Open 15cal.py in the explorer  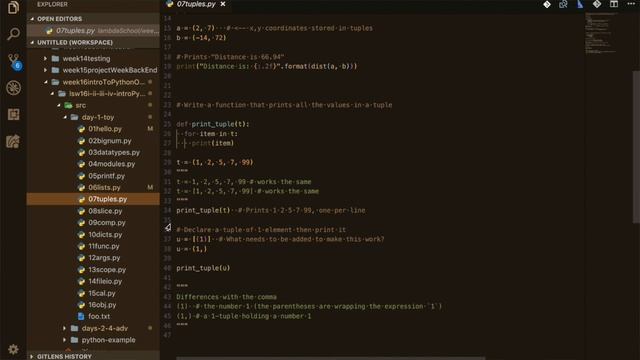(x=93, y=293)
